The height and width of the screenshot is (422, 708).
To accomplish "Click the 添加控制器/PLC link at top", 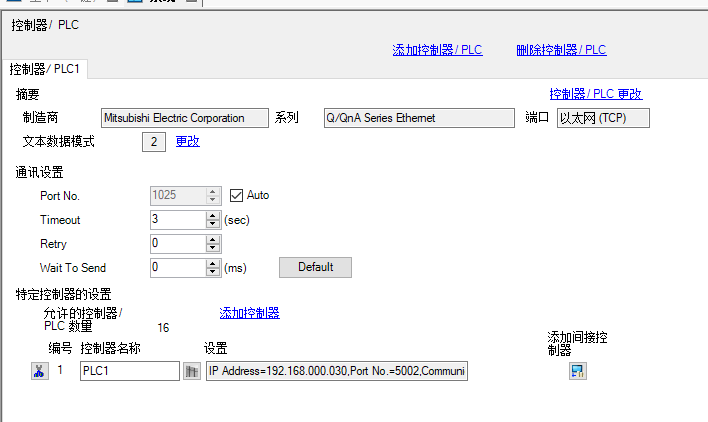I will (x=437, y=50).
